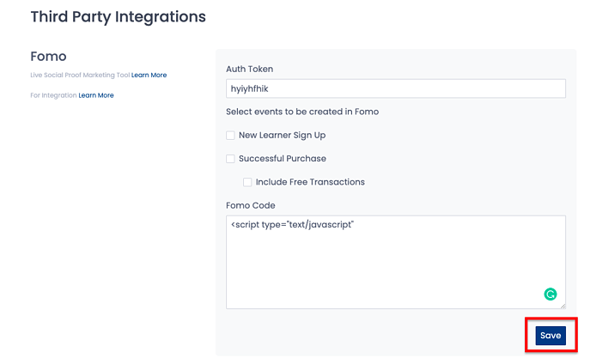The image size is (590, 364).
Task: Check the Include Free Transactions box
Action: click(x=247, y=182)
